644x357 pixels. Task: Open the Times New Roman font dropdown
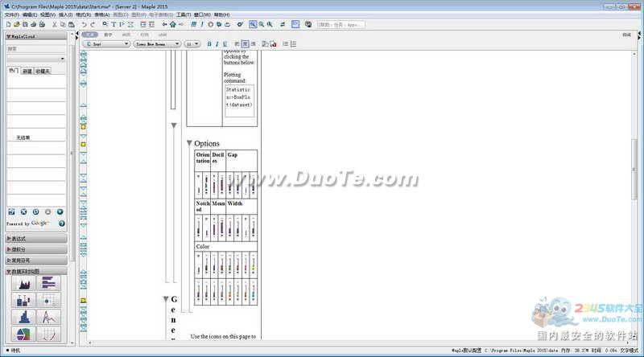coord(156,44)
